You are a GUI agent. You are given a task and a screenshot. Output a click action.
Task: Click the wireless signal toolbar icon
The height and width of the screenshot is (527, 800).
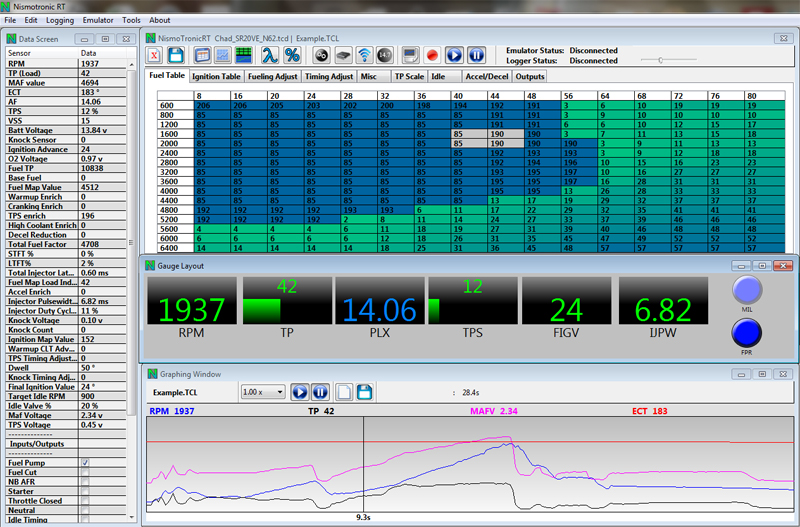[x=366, y=55]
